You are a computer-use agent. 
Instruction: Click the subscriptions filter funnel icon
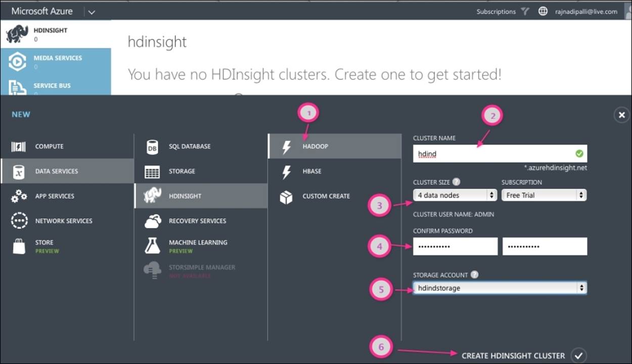tap(525, 11)
